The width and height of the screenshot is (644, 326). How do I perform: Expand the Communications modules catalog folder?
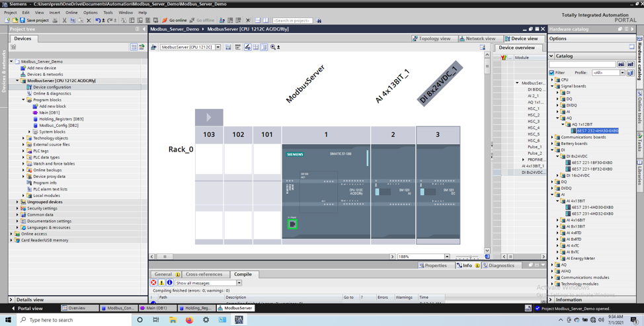552,278
